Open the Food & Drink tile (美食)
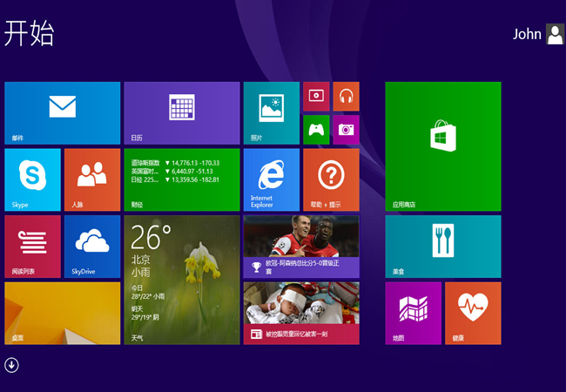This screenshot has height=392, width=566. coord(443,247)
